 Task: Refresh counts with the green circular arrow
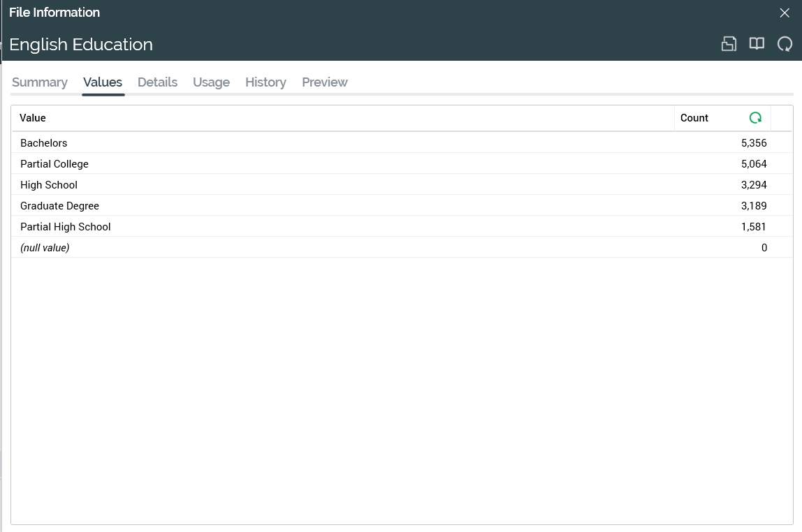[755, 118]
